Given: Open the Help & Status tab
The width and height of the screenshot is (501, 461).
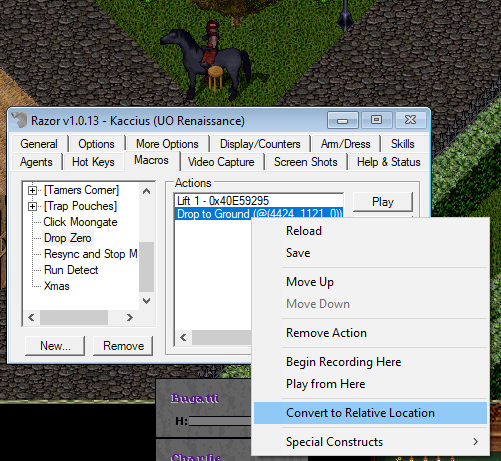Looking at the screenshot, I should click(389, 162).
